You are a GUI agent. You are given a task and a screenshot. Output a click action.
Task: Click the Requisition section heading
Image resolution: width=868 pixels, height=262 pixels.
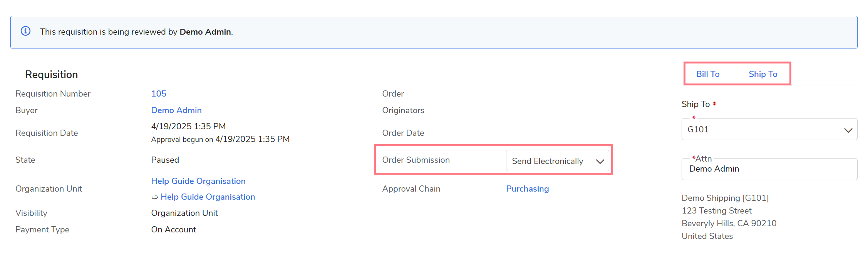(51, 74)
